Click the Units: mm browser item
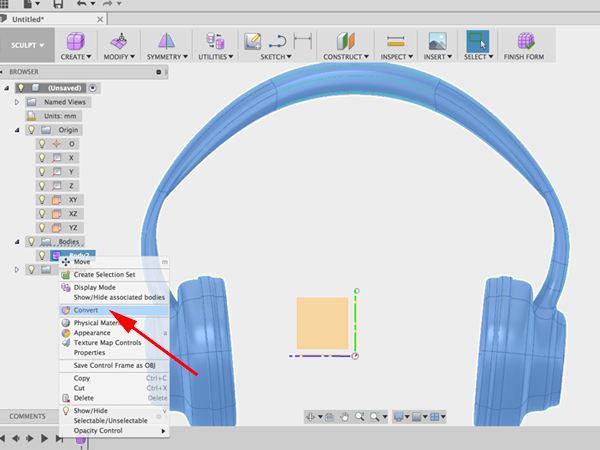The image size is (600, 450). tap(54, 116)
